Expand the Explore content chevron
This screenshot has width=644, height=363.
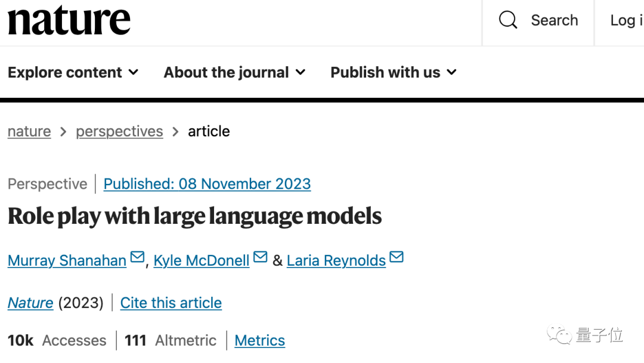click(134, 72)
